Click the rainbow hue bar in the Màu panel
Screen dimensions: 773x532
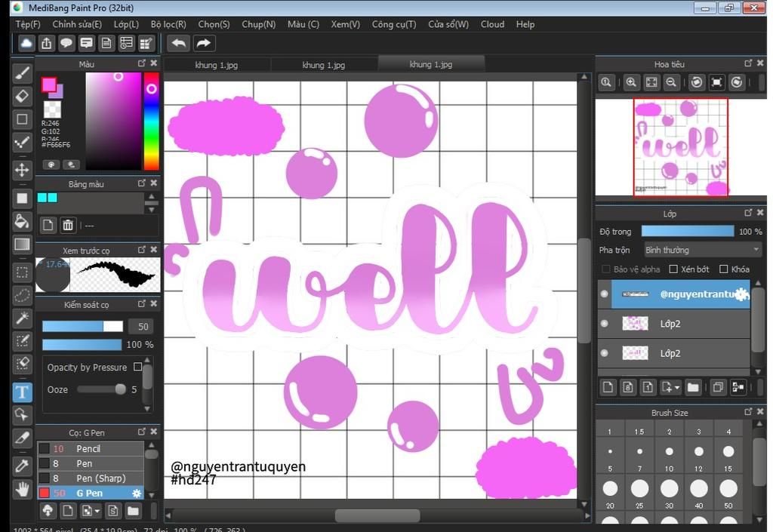(151, 121)
